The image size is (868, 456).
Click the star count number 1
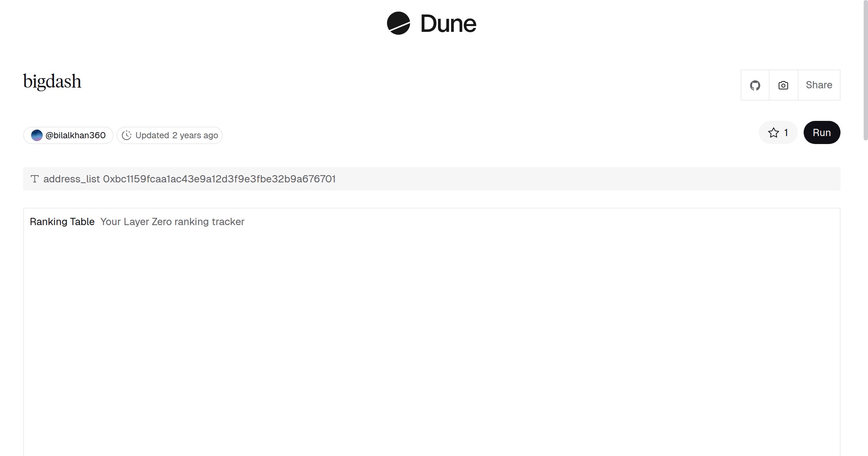(x=786, y=133)
